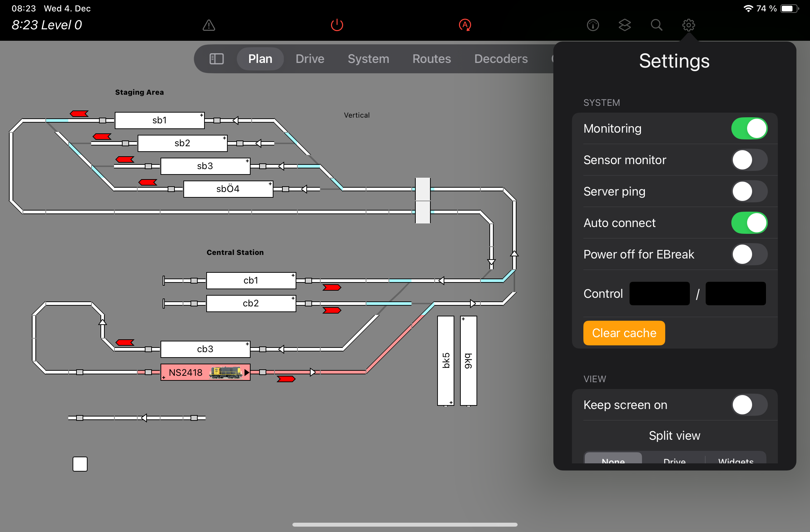The width and height of the screenshot is (810, 532).
Task: Open the speedometer gauge icon
Action: point(593,25)
